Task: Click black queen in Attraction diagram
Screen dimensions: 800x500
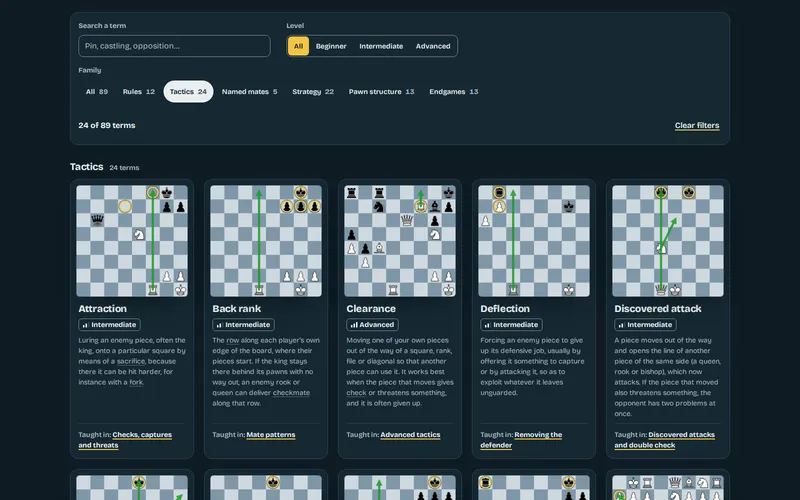Action: click(x=97, y=220)
